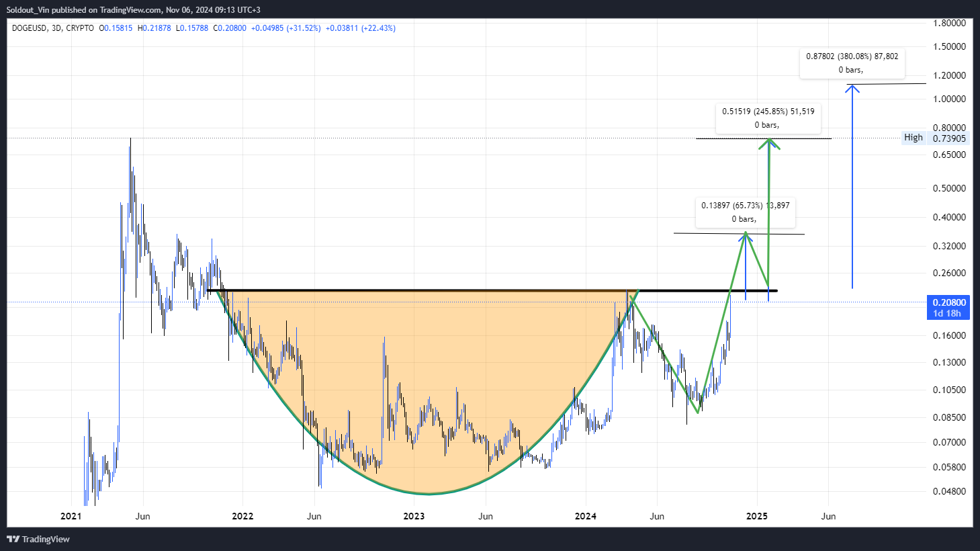Click the 0.51519 (245.85%) measurement box
This screenshot has height=551, width=980.
[x=768, y=118]
